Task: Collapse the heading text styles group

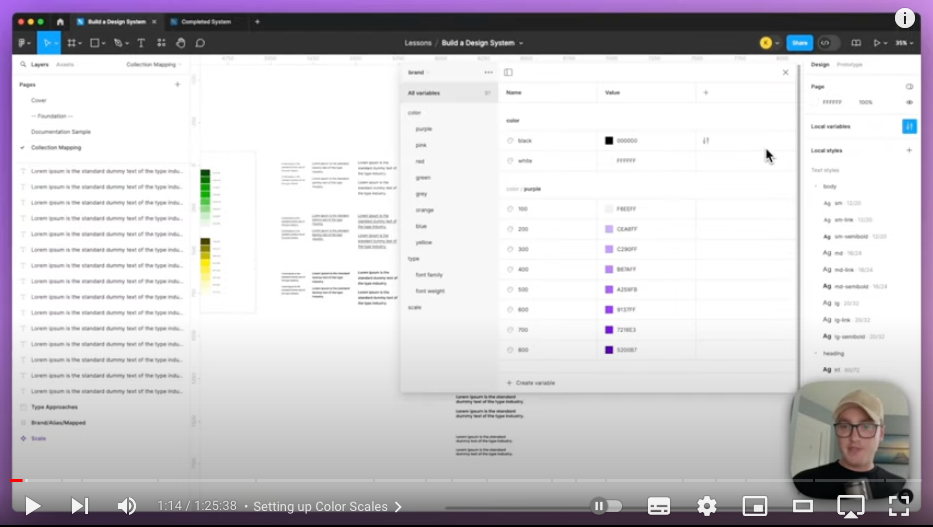Action: (816, 353)
